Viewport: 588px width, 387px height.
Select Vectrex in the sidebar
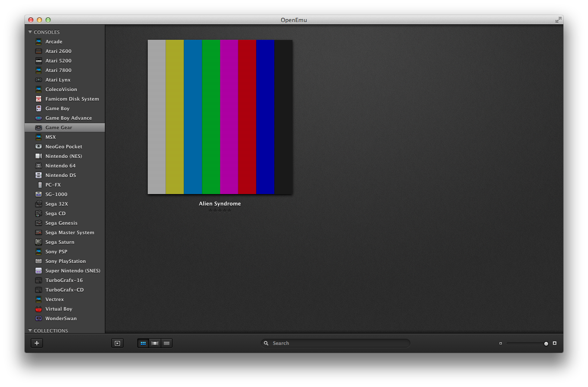point(65,299)
